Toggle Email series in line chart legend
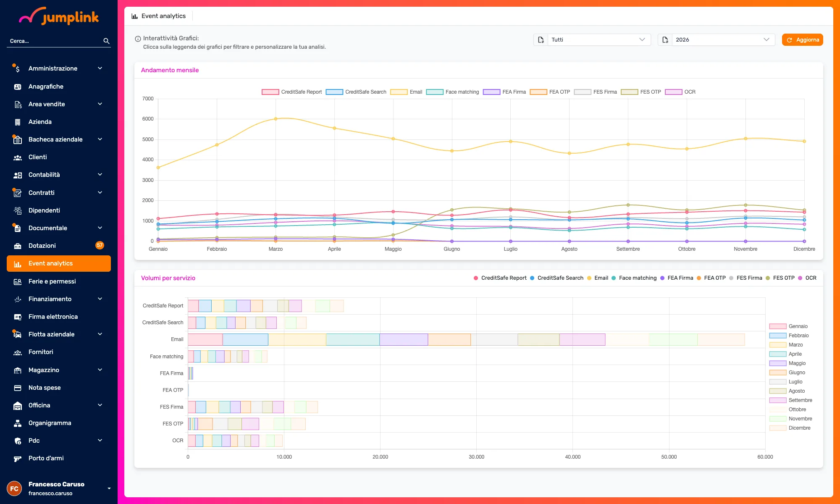The width and height of the screenshot is (840, 504). point(406,92)
